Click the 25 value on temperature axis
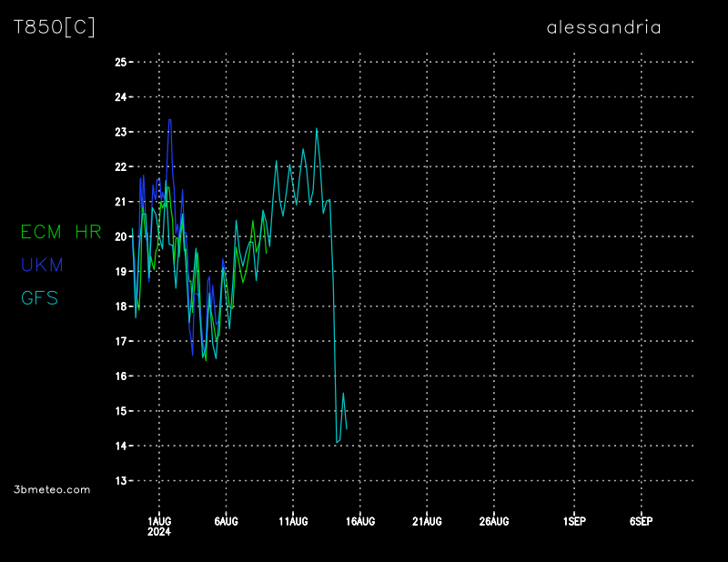The width and height of the screenshot is (728, 562). coord(120,62)
